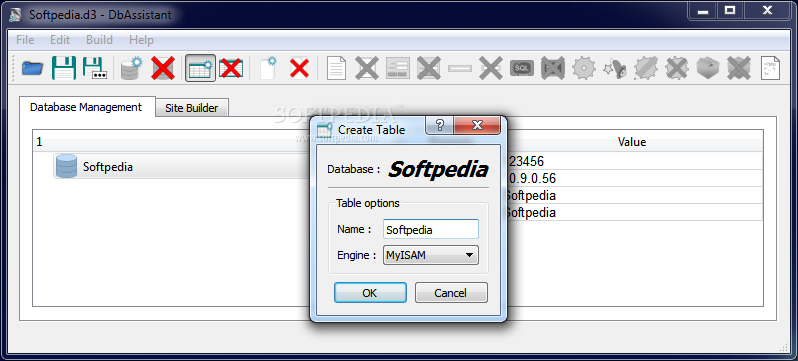This screenshot has width=798, height=361.
Task: Click the create table toolbar icon
Action: pos(200,68)
